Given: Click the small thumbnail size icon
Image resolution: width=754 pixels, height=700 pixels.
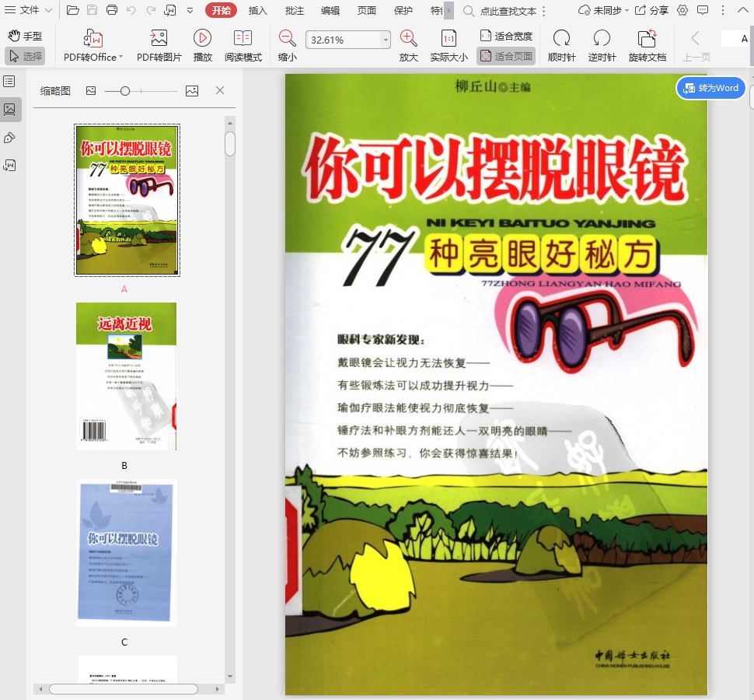Looking at the screenshot, I should [91, 90].
